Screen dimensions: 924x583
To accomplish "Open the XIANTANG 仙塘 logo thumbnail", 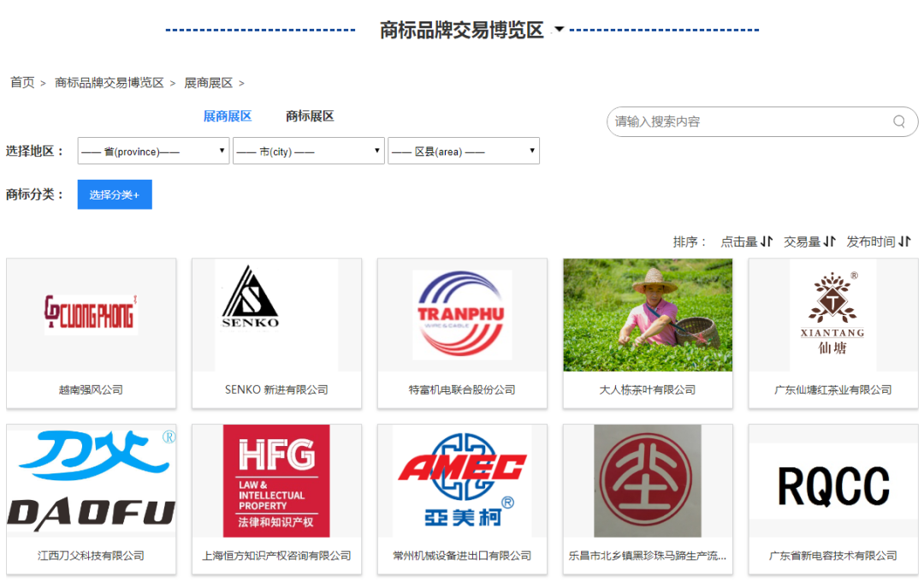I will point(833,315).
